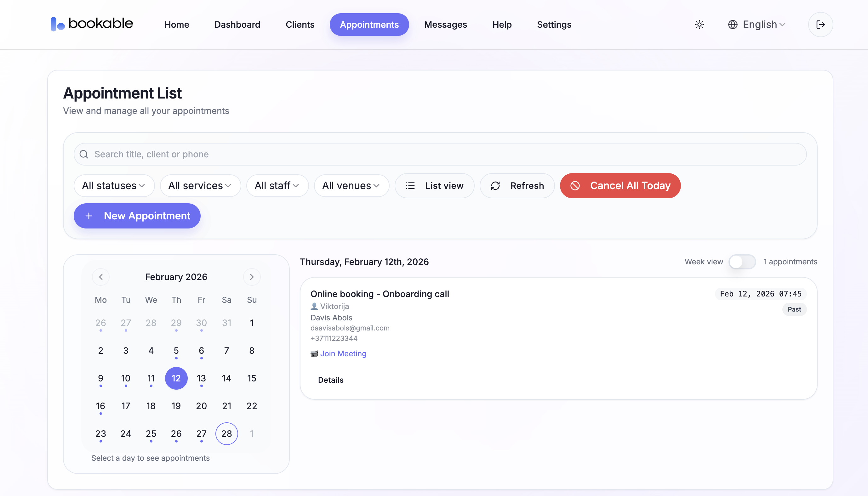Open the All venues dropdown

351,186
